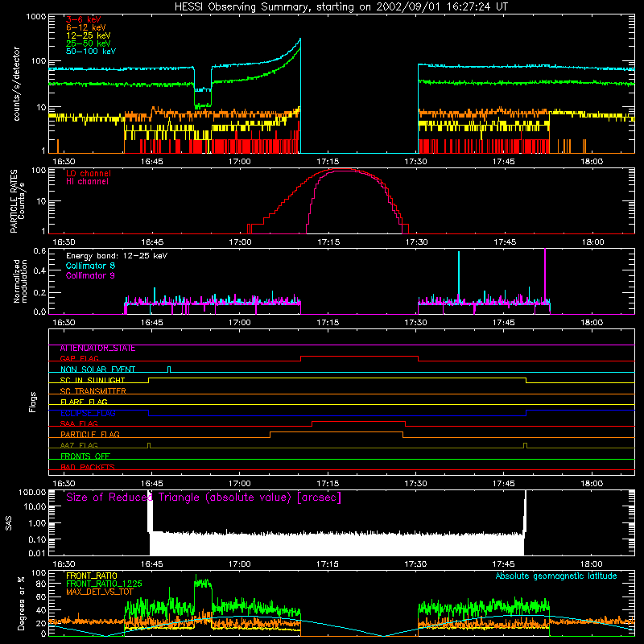Click the raised segment of the SAA_FLAG line
The image size is (644, 644).
point(358,421)
